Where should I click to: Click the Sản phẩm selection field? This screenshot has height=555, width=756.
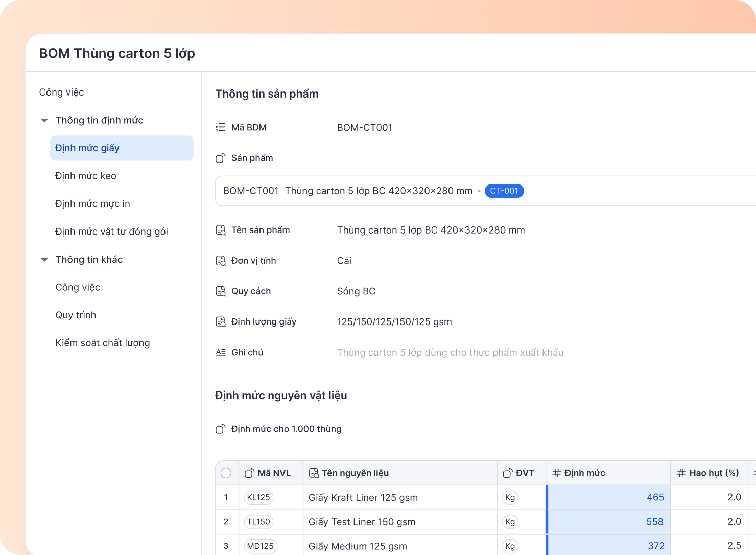pyautogui.click(x=485, y=191)
